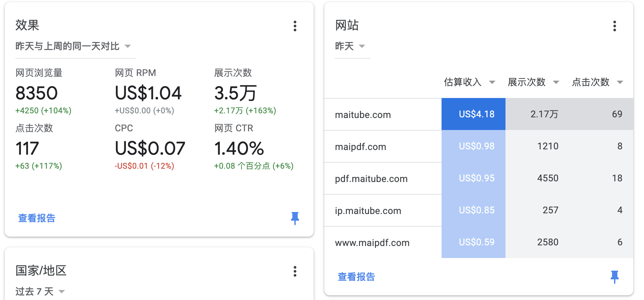Image resolution: width=644 pixels, height=300 pixels.
Task: Click the +4250 (+104%) change text
Action: pos(43,111)
